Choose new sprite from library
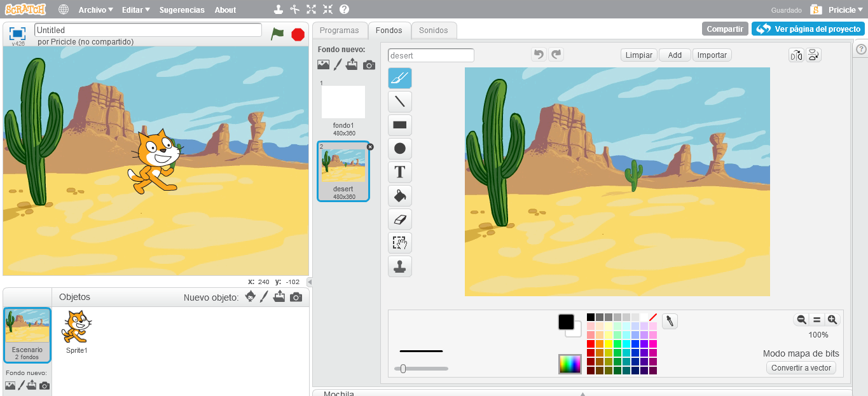Viewport: 868px width, 396px height. tap(251, 297)
